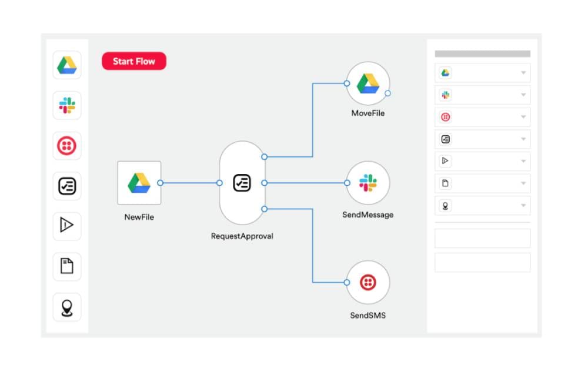Image resolution: width=588 pixels, height=382 pixels.
Task: Expand the Twilio dropdown in right panel
Action: (x=523, y=117)
